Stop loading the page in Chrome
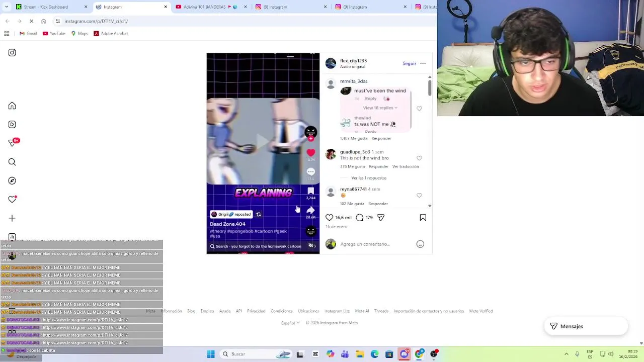Image resolution: width=644 pixels, height=362 pixels. pos(31,21)
